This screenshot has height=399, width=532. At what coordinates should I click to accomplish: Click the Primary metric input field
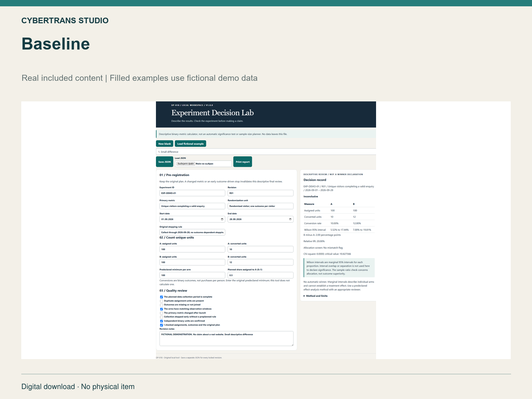pos(192,206)
